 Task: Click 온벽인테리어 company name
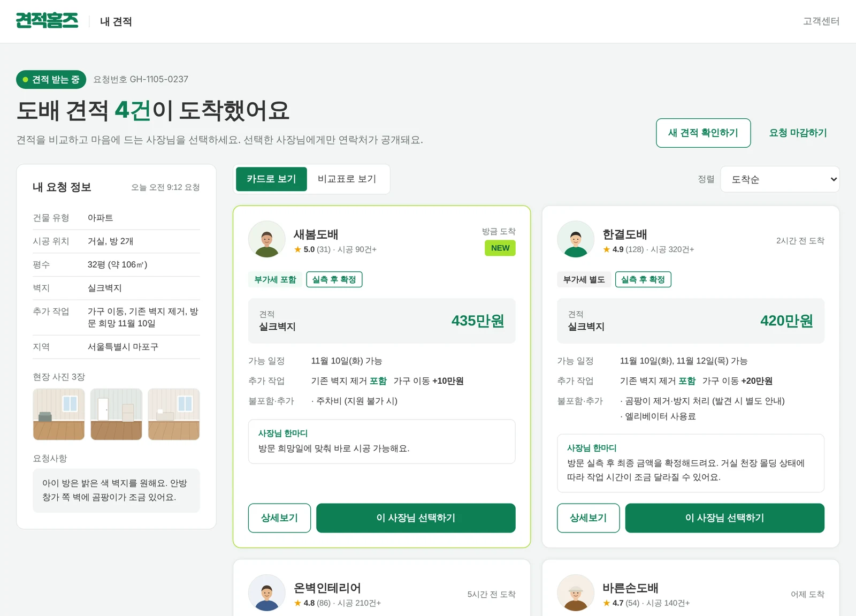click(327, 588)
